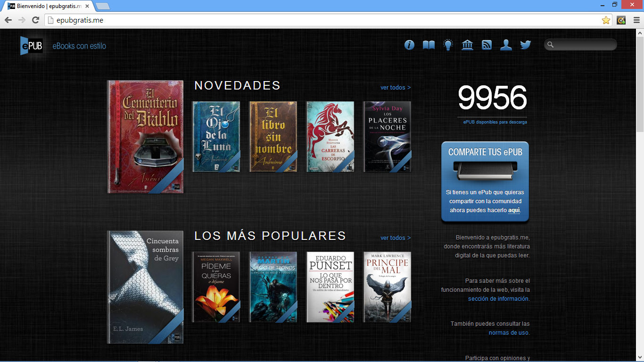644x362 pixels.
Task: Open Príncipe del Mal cover
Action: point(387,287)
